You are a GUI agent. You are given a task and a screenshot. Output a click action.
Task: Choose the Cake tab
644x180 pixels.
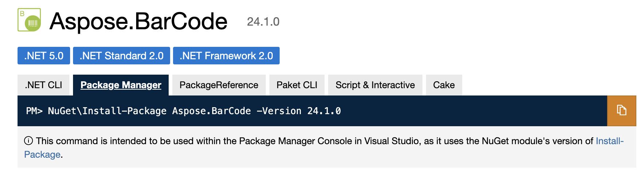pos(444,85)
